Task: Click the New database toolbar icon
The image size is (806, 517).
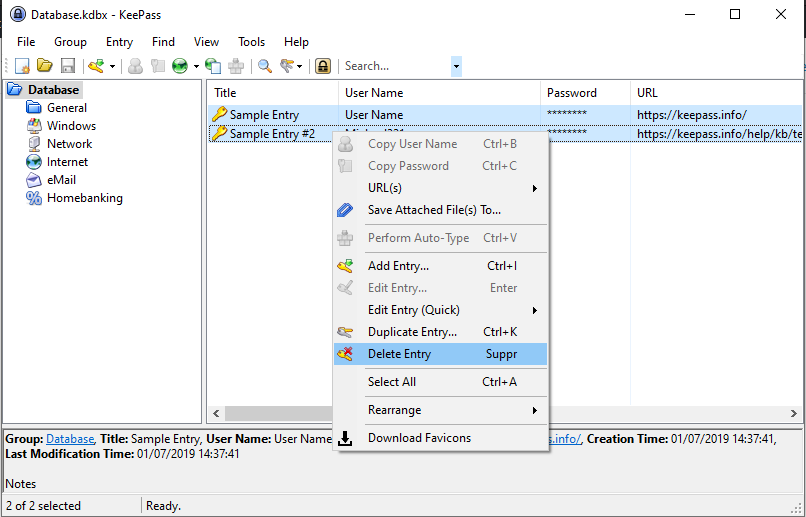Action: click(22, 66)
